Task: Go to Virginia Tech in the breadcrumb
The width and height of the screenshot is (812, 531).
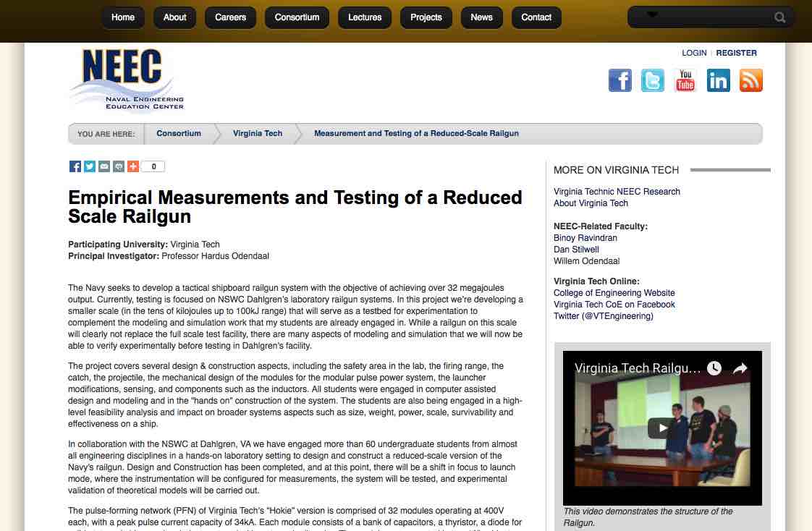Action: pos(258,134)
